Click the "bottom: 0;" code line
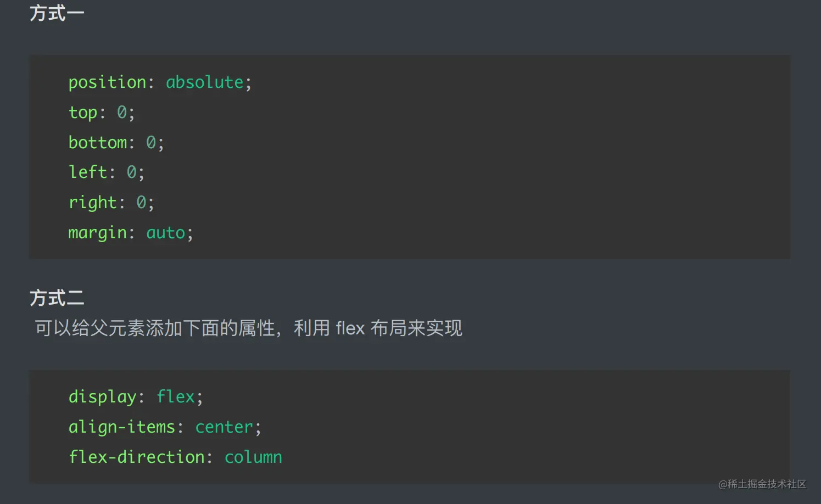The height and width of the screenshot is (504, 821). (x=116, y=143)
